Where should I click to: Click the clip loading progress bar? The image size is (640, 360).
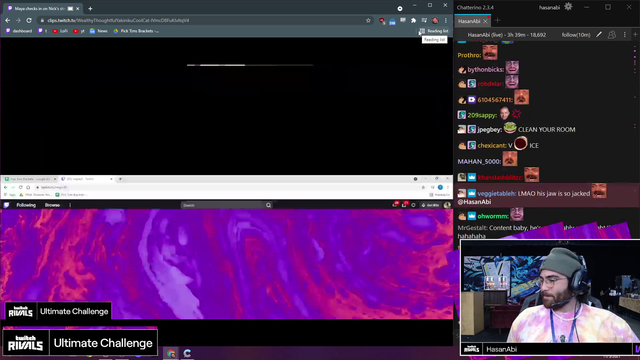pyautogui.click(x=250, y=65)
